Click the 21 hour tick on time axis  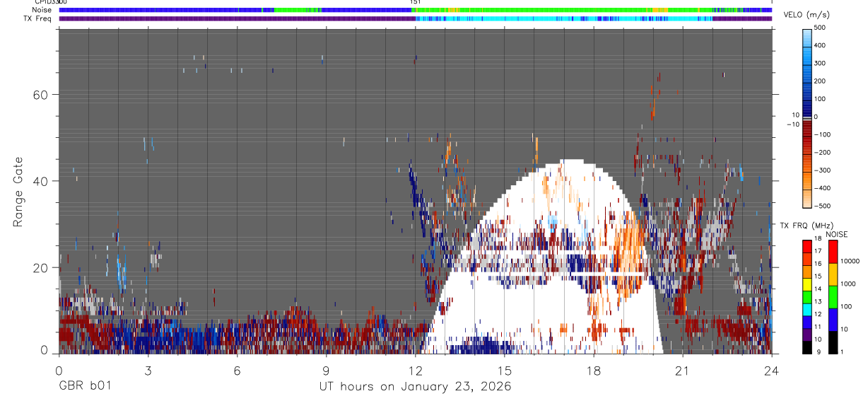pos(683,370)
